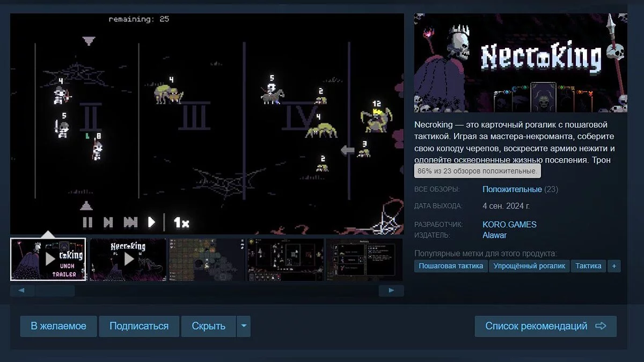Click the Скрыть button
Screen dimensions: 644x362
(209, 326)
